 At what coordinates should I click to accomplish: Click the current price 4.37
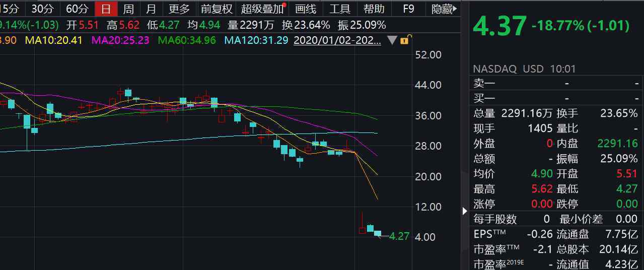pos(499,26)
